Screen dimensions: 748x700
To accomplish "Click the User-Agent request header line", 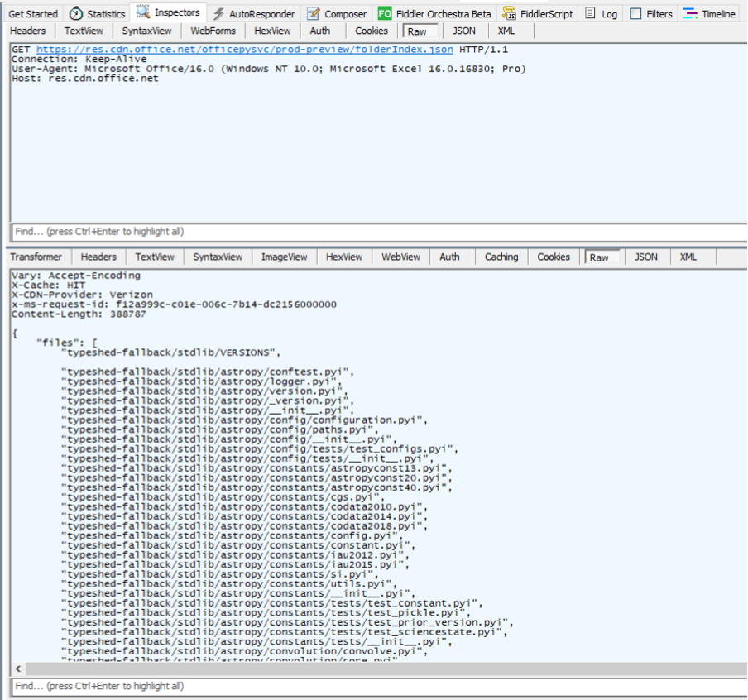I will (269, 69).
